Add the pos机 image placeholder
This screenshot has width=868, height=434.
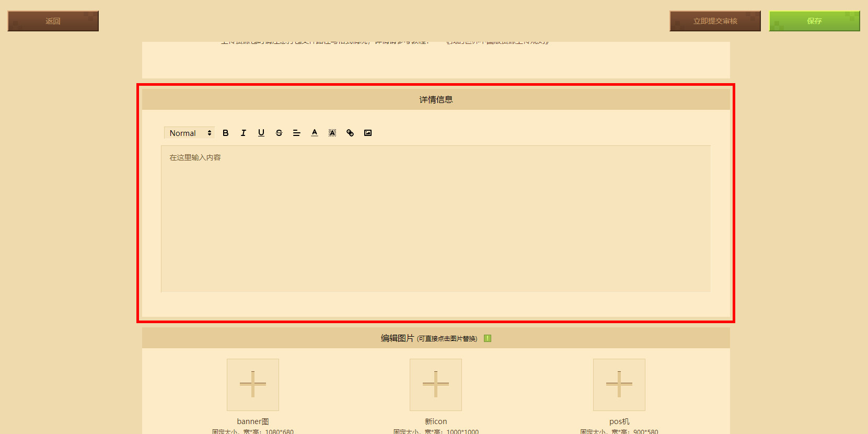tap(619, 385)
